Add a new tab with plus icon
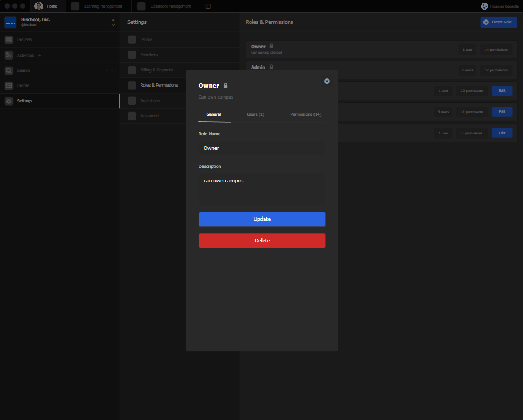Image resolution: width=523 pixels, height=420 pixels. [208, 6]
